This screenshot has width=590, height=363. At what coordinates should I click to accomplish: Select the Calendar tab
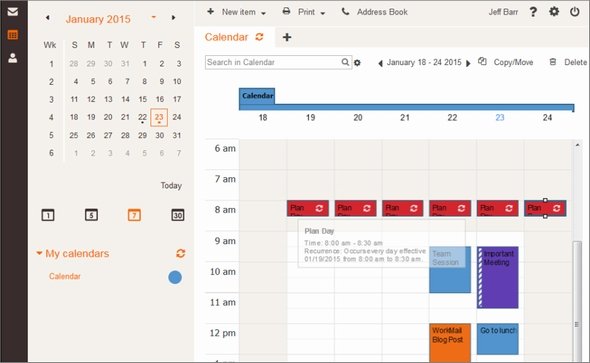pos(227,37)
